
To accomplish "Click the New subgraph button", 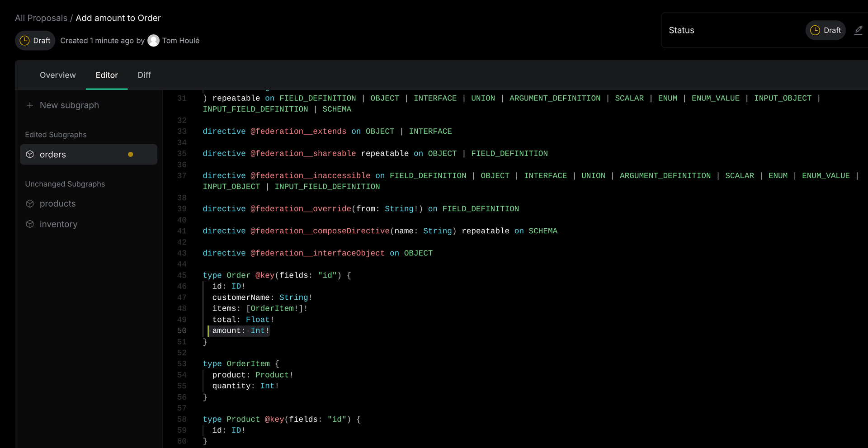I will [x=69, y=105].
